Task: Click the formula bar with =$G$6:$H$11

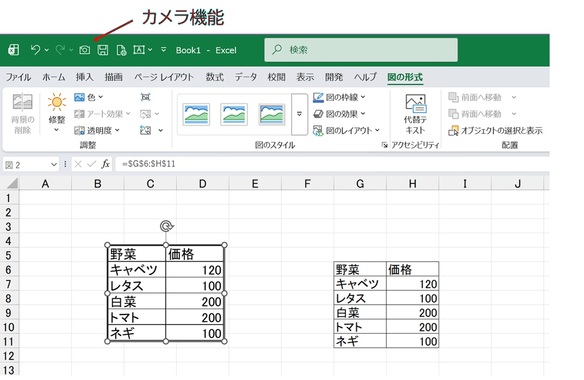Action: tap(331, 164)
